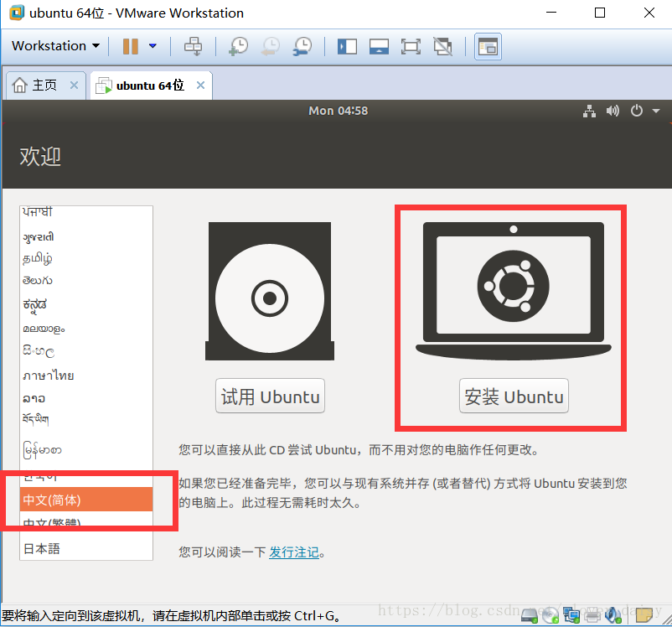Show or hide the library sidebar
This screenshot has height=627, width=672.
click(x=347, y=46)
